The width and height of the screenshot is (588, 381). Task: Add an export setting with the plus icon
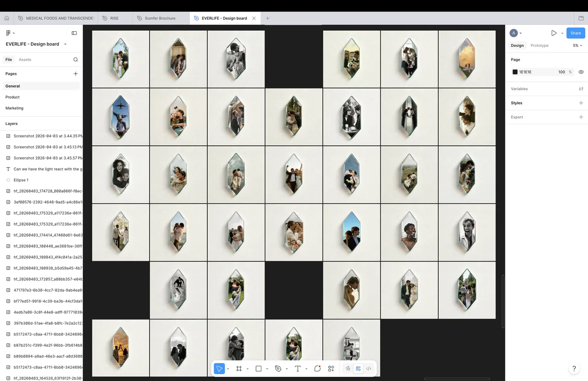581,117
